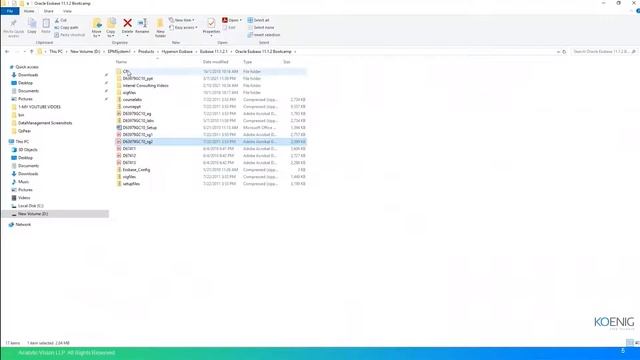The width and height of the screenshot is (640, 360).
Task: Open 1-MY YOUTUBE VIDEOS in Quick access
Action: pos(36,107)
